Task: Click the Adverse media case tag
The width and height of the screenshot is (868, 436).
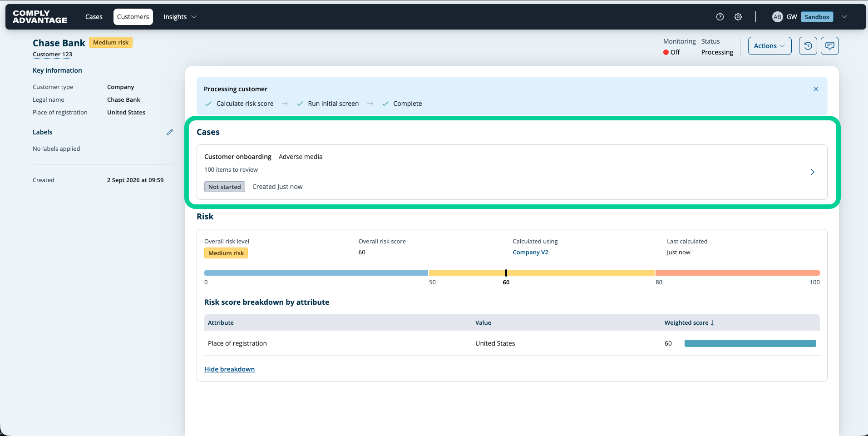Action: 301,157
